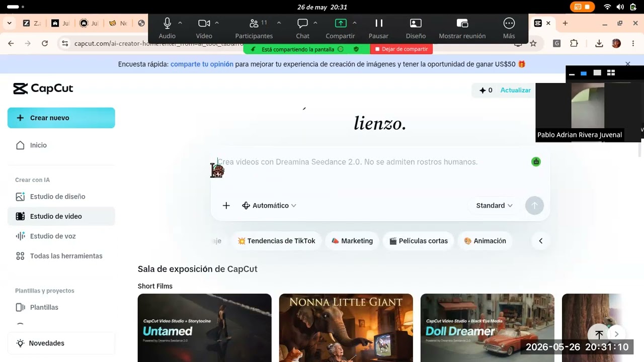Select the Animación category chip
The image size is (644, 362).
pyautogui.click(x=485, y=241)
